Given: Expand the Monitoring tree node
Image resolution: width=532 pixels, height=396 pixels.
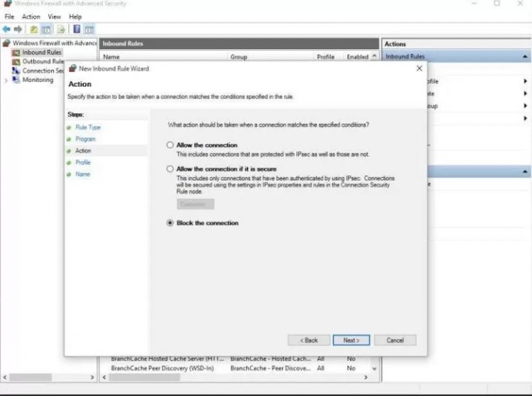Looking at the screenshot, I should pyautogui.click(x=6, y=80).
